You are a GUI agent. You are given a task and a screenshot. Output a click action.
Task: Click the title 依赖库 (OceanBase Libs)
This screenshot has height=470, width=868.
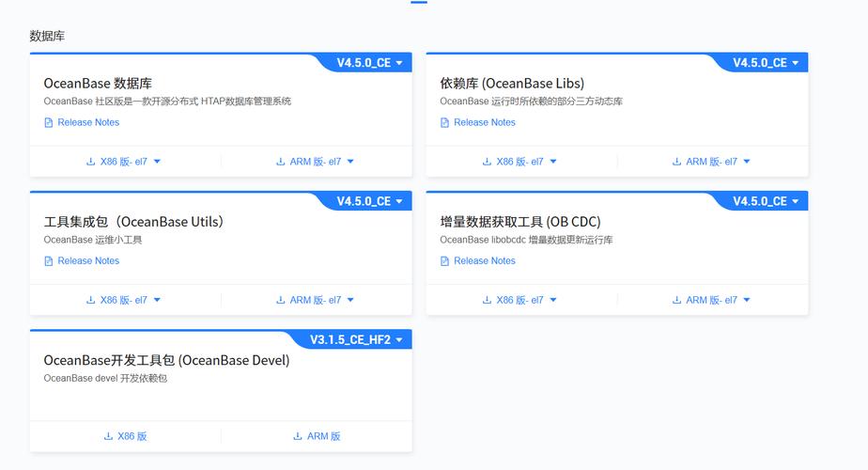[512, 84]
